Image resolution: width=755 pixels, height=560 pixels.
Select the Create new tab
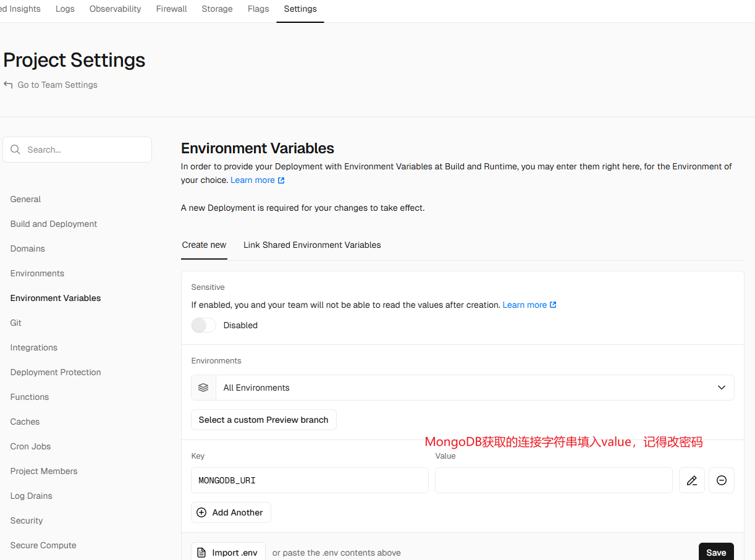click(x=204, y=245)
